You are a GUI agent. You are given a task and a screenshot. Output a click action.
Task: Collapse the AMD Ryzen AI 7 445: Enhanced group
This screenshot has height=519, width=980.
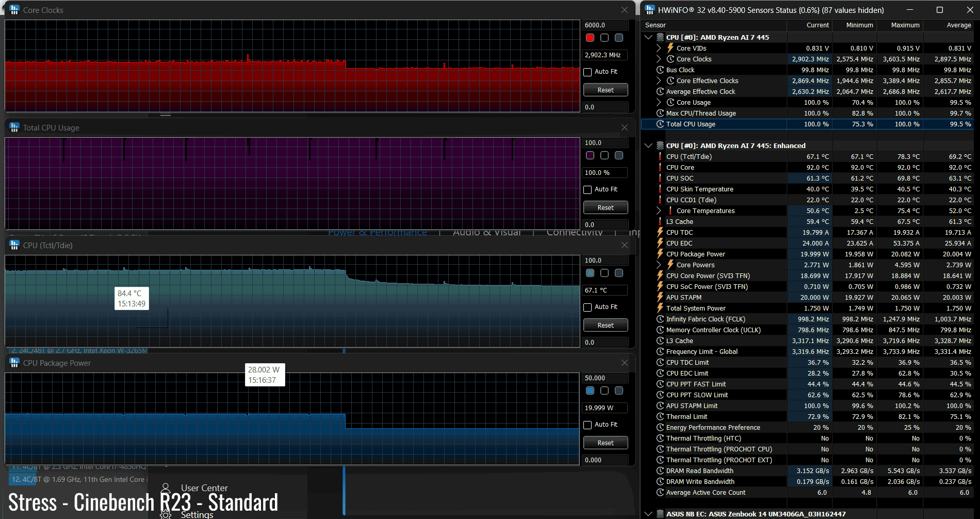point(648,145)
